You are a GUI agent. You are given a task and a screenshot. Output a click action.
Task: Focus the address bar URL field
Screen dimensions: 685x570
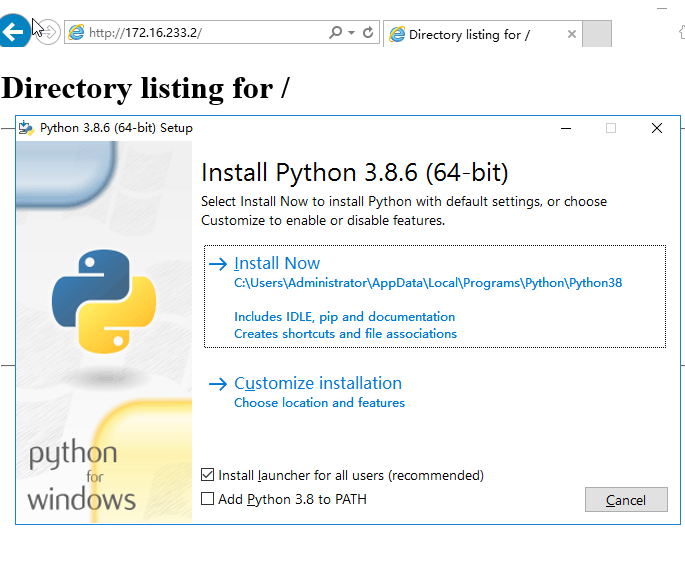coord(200,33)
